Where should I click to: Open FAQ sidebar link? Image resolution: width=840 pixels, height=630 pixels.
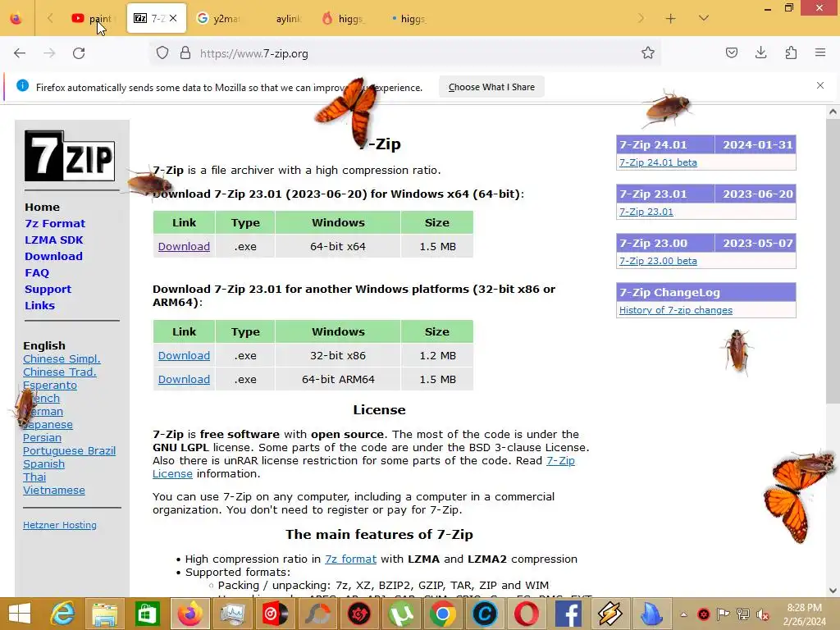pyautogui.click(x=37, y=272)
